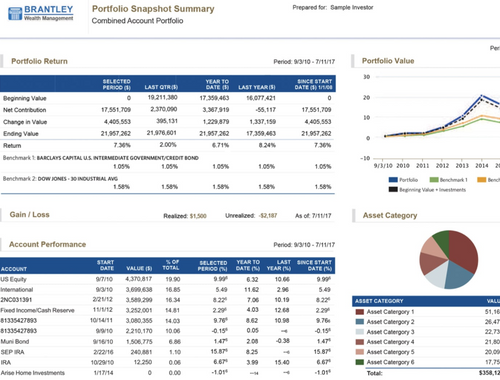
Task: Click the Unrealized -$2,187 value
Action: [x=268, y=216]
